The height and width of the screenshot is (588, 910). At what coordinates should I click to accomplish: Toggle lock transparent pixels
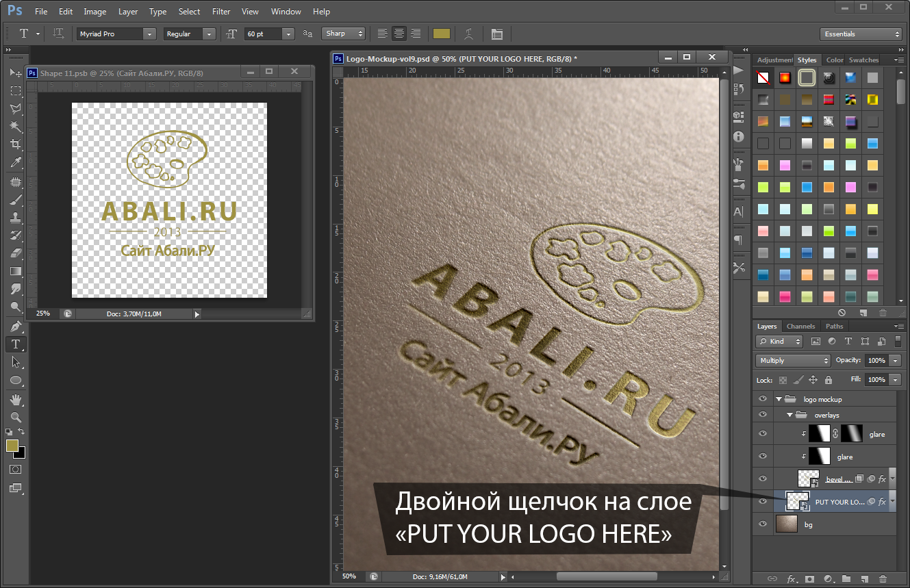[x=783, y=379]
